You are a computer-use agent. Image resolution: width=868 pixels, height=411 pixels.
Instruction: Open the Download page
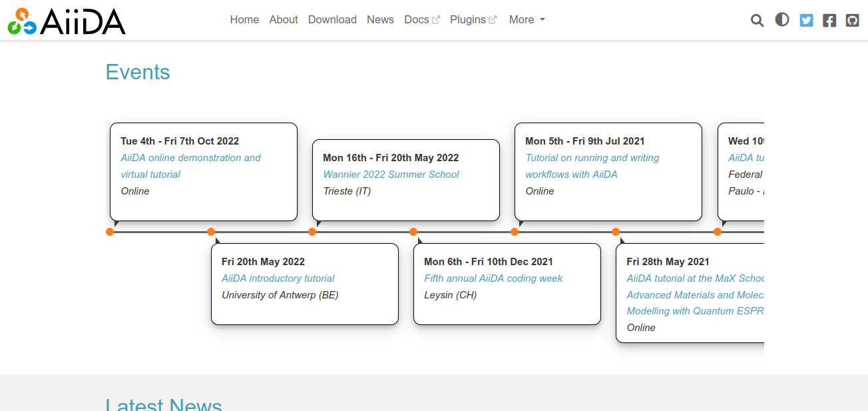pyautogui.click(x=332, y=20)
